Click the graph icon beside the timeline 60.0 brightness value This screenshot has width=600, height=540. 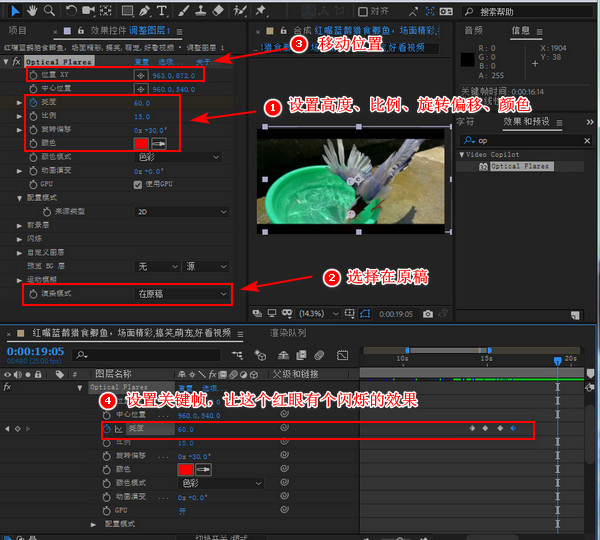coord(119,429)
